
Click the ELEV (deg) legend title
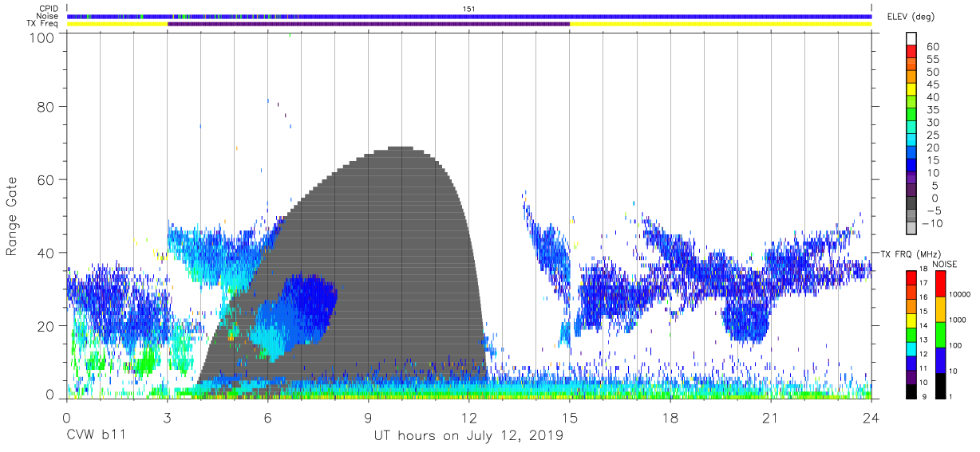pos(911,17)
